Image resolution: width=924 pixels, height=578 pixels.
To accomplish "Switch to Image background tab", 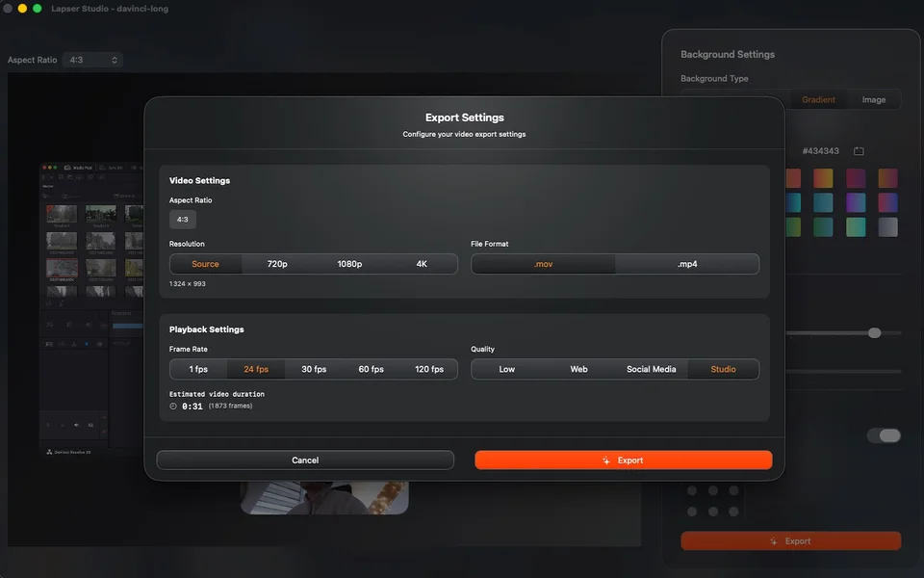I will click(873, 99).
